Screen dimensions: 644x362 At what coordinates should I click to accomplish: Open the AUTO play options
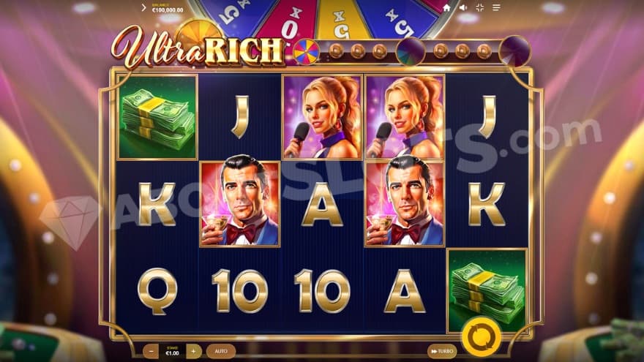221,351
